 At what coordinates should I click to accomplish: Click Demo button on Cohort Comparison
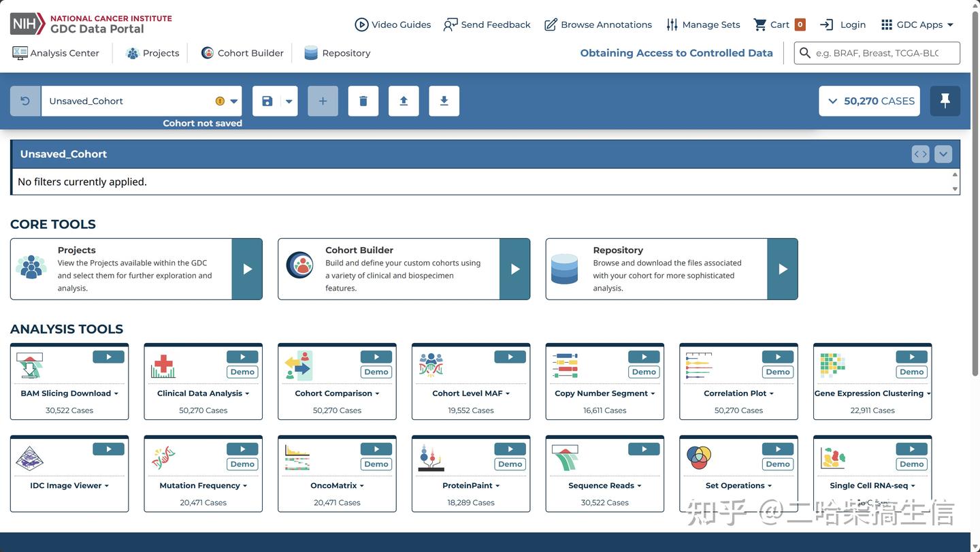[376, 372]
